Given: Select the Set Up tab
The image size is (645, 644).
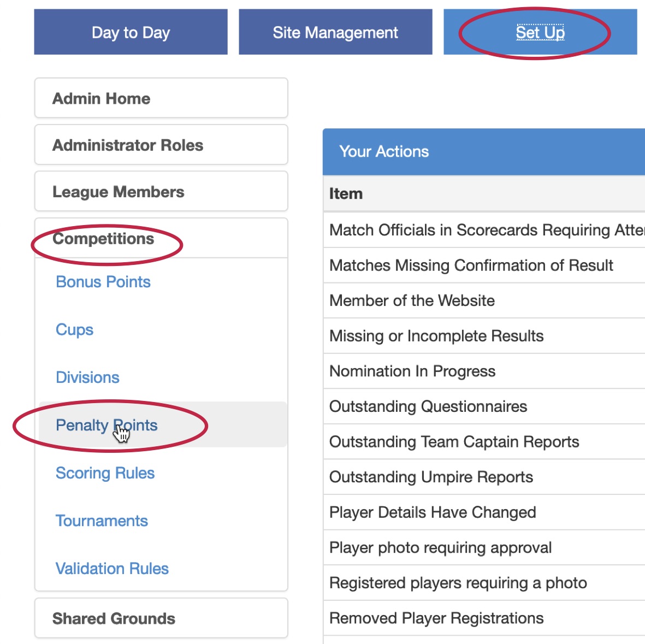Looking at the screenshot, I should pyautogui.click(x=540, y=32).
